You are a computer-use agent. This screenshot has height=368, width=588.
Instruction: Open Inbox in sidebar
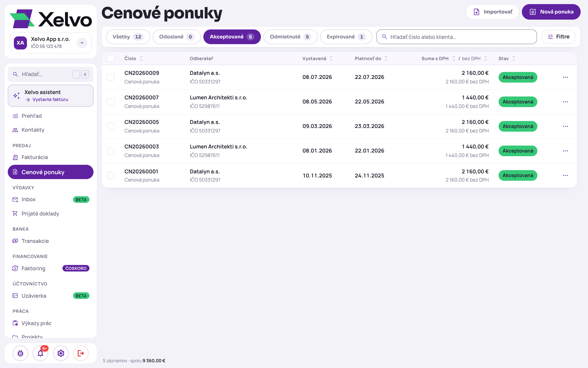51,199
